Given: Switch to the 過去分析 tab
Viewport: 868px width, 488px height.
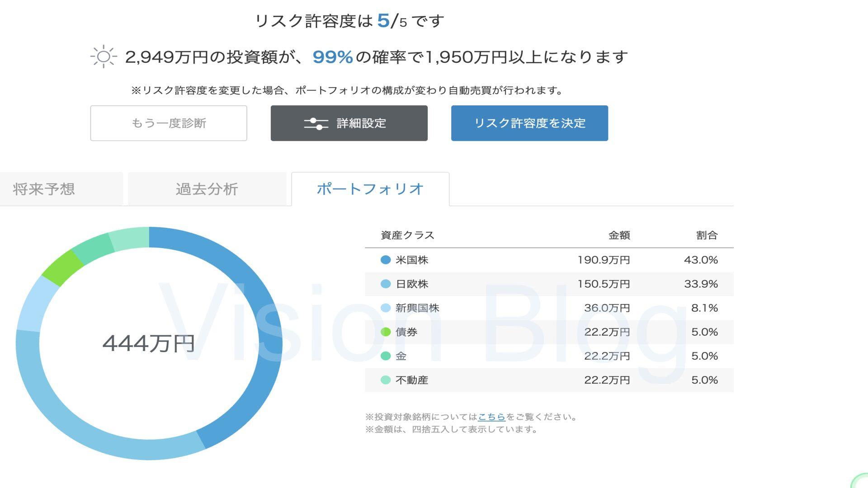Looking at the screenshot, I should tap(207, 189).
